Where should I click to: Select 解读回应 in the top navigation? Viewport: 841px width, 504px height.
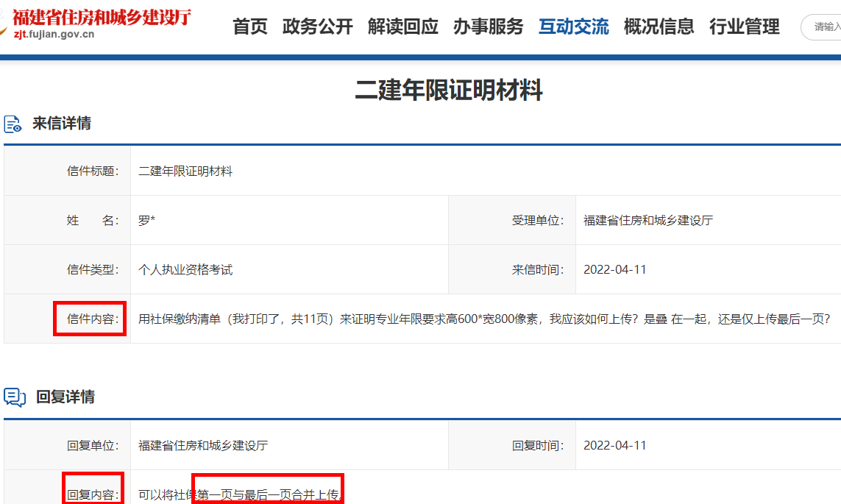[x=403, y=27]
